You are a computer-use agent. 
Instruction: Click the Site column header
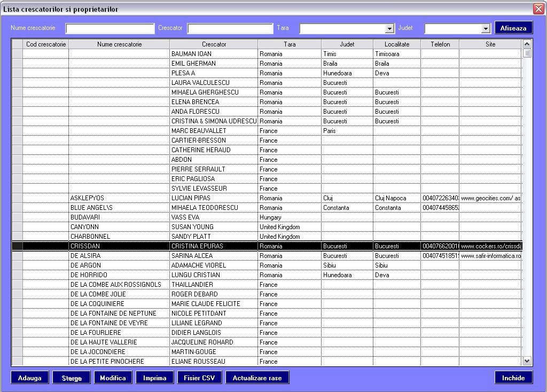pyautogui.click(x=490, y=44)
